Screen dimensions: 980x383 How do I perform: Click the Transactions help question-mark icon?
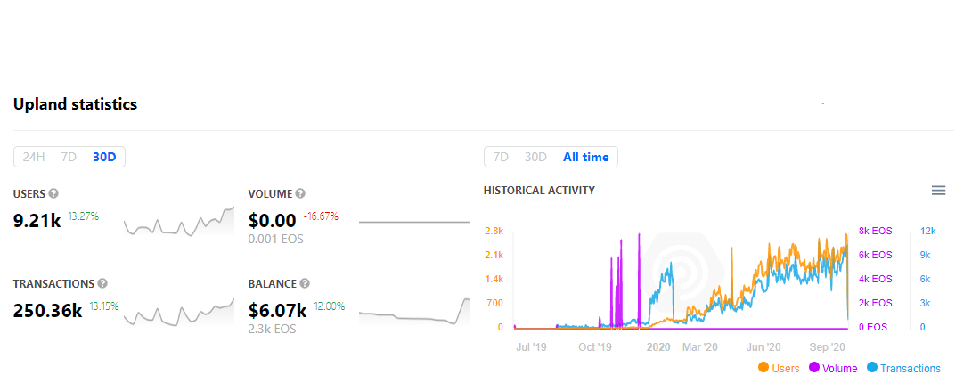[102, 284]
